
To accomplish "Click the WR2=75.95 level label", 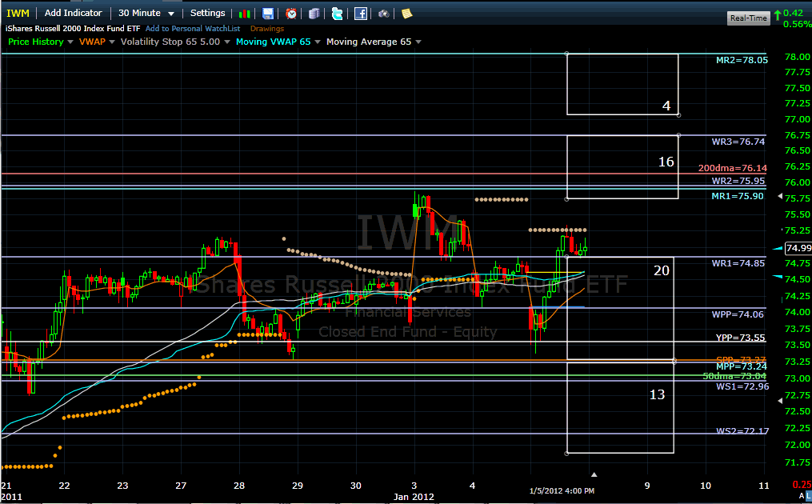I will tap(738, 181).
